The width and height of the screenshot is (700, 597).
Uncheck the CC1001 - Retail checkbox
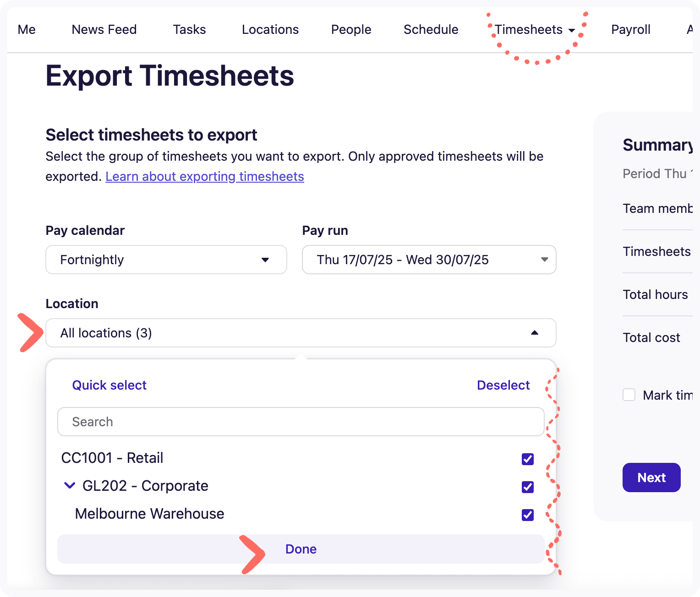pyautogui.click(x=528, y=459)
